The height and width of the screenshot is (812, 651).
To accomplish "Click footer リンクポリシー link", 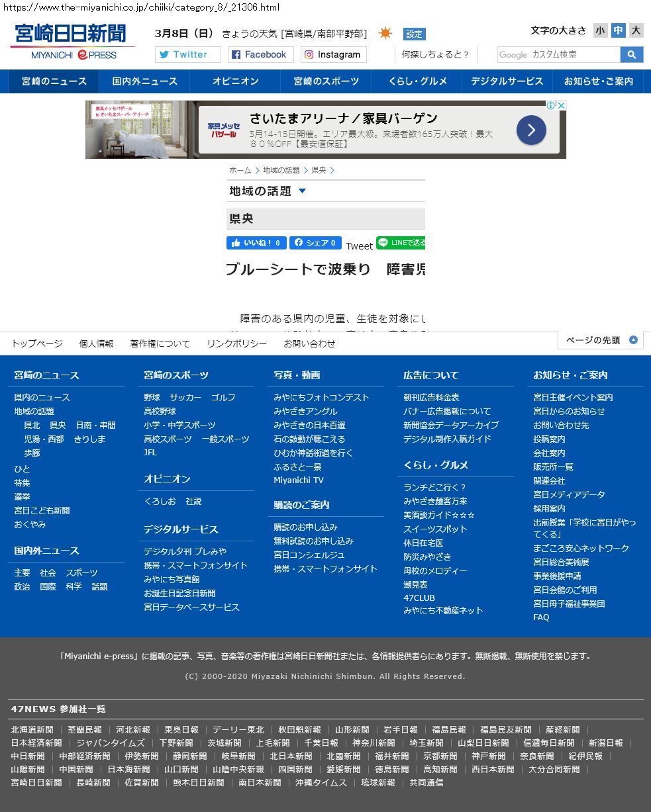I will coord(236,343).
